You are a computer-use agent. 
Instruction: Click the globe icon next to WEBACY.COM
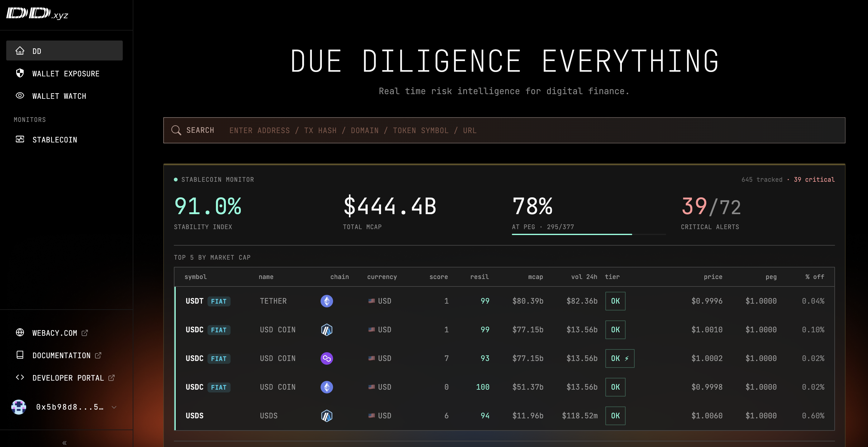[20, 333]
